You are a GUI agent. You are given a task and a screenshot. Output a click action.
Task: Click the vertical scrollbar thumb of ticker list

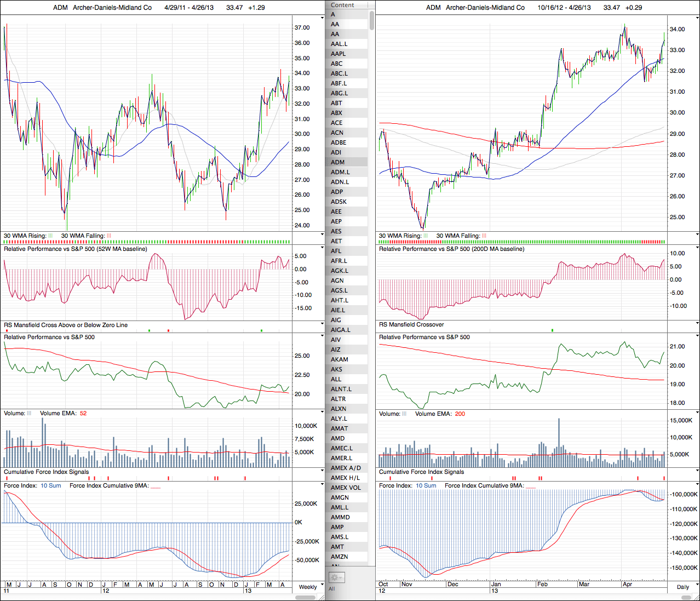tap(372, 20)
